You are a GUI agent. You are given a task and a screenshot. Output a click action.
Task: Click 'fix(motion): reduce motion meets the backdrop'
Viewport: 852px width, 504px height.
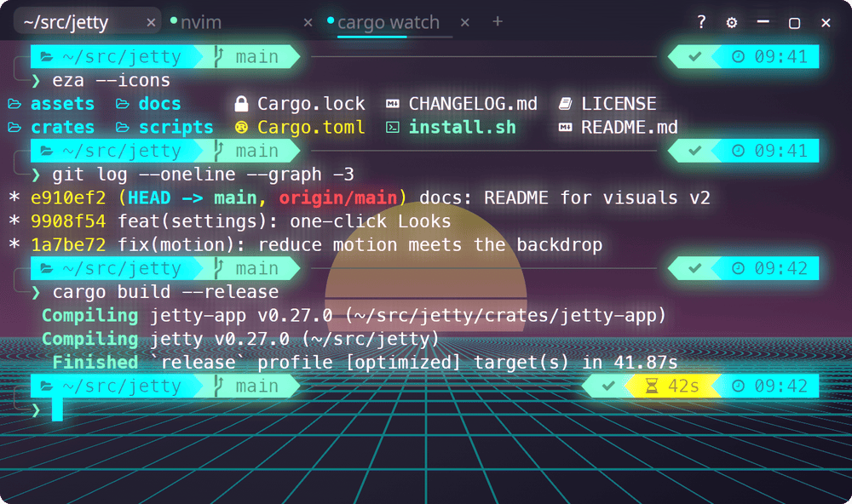tap(360, 244)
